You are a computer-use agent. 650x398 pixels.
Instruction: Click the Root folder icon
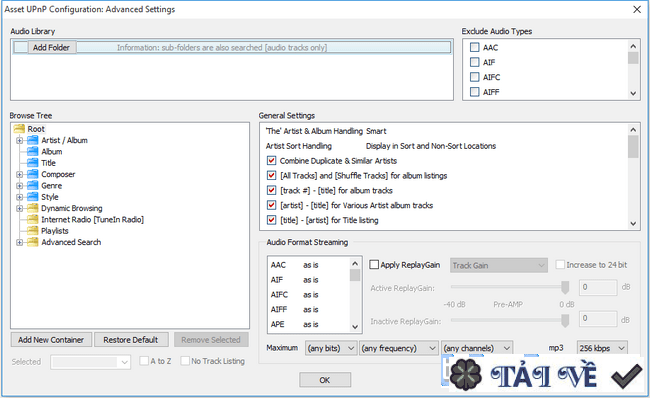[19, 129]
